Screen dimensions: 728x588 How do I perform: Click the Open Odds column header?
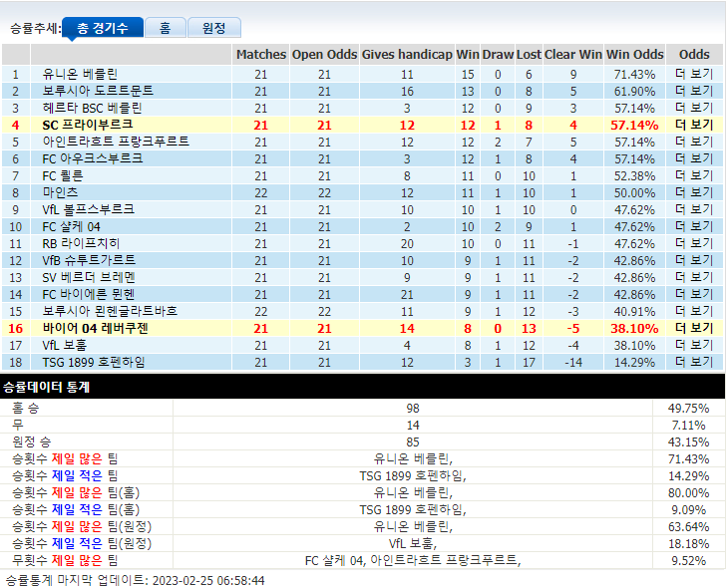click(x=324, y=54)
